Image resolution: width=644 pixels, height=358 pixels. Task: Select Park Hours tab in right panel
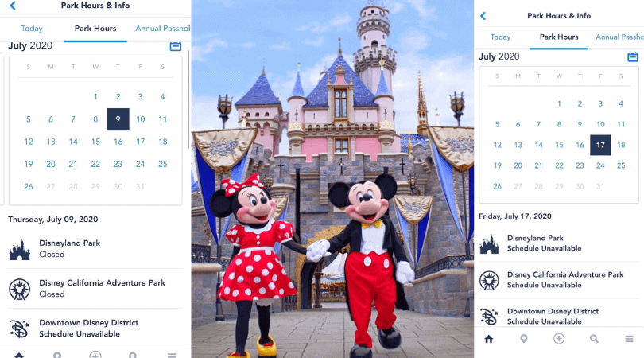click(x=559, y=37)
